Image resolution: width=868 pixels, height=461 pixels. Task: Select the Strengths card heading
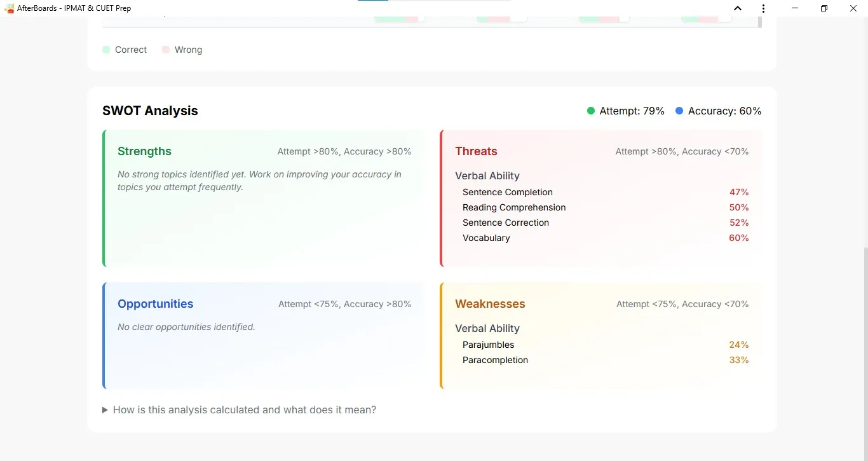pos(144,151)
